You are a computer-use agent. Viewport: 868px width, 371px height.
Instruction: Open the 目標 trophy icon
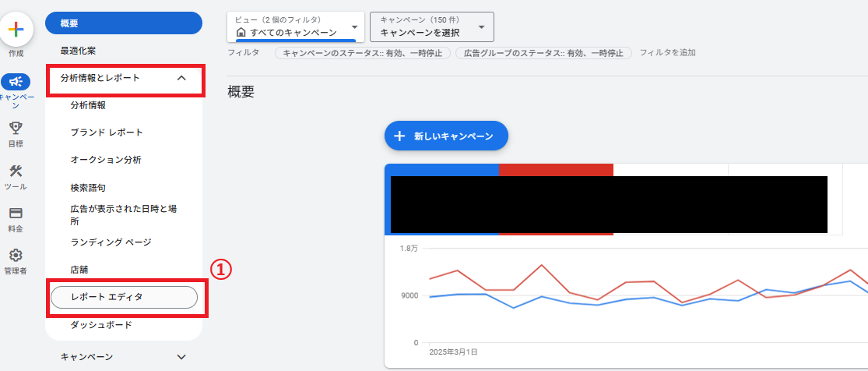[x=16, y=129]
